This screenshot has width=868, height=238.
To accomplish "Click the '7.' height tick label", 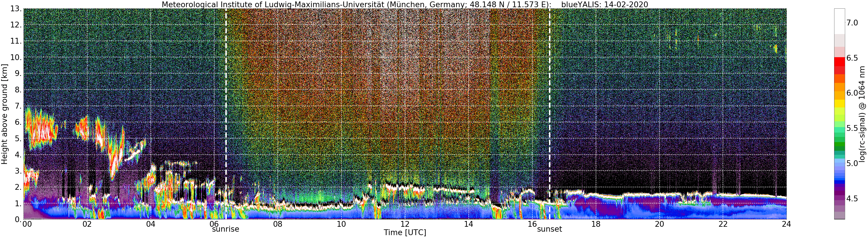I will [x=18, y=106].
